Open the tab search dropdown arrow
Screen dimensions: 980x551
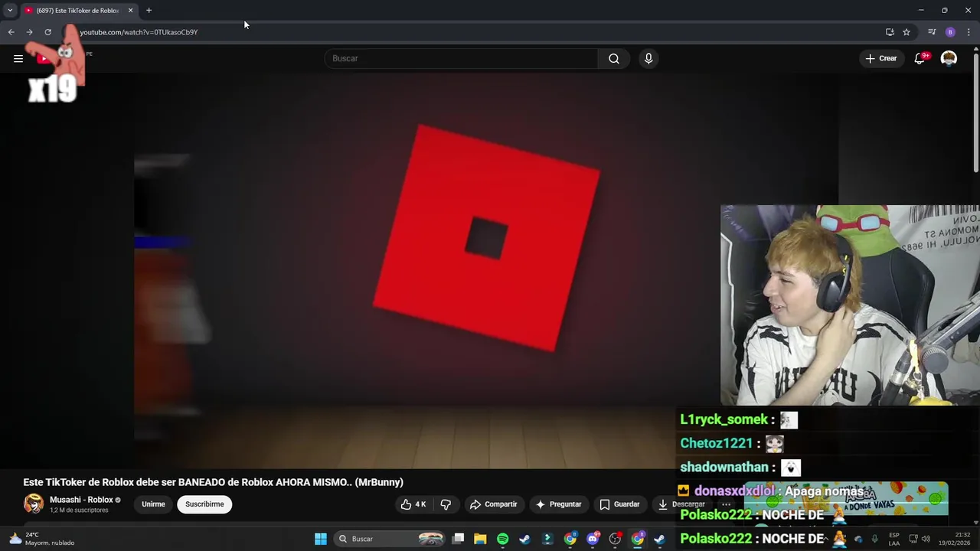10,10
